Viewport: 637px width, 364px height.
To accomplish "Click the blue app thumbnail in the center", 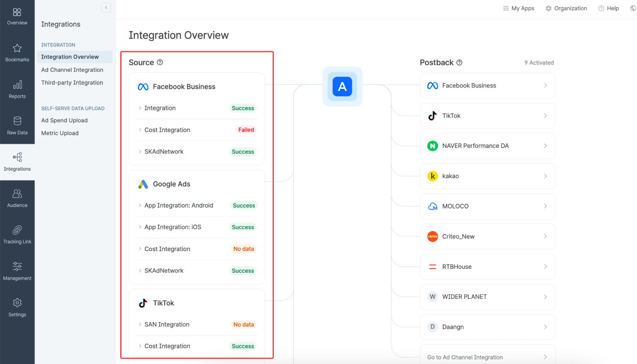I will 342,86.
